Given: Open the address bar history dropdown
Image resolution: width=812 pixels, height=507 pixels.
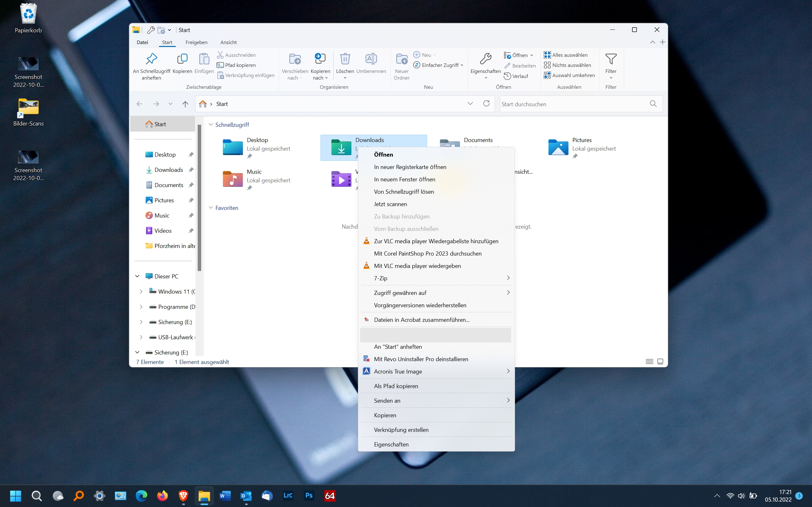Looking at the screenshot, I should point(470,104).
